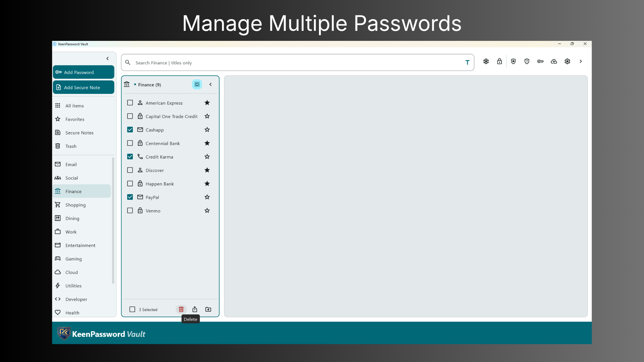Check the Capital One Trade Credit checkbox
The width and height of the screenshot is (644, 362).
[x=130, y=116]
